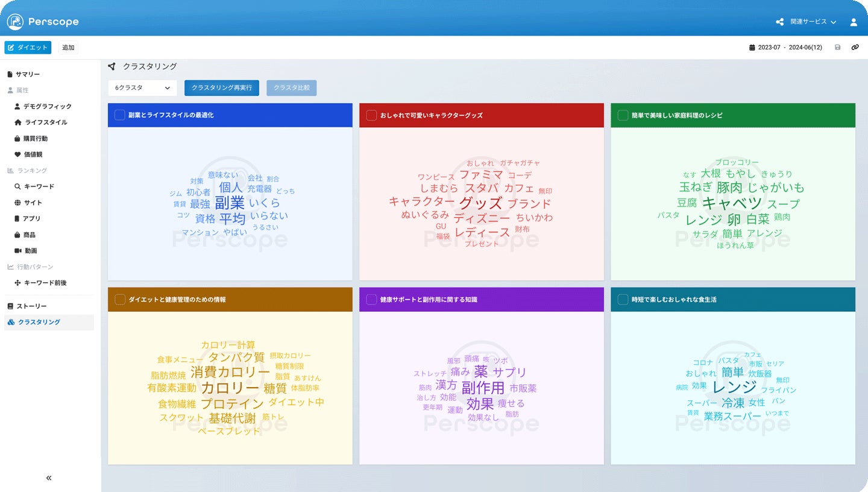Click the word プロテイン in the yellow cloud

(x=232, y=403)
